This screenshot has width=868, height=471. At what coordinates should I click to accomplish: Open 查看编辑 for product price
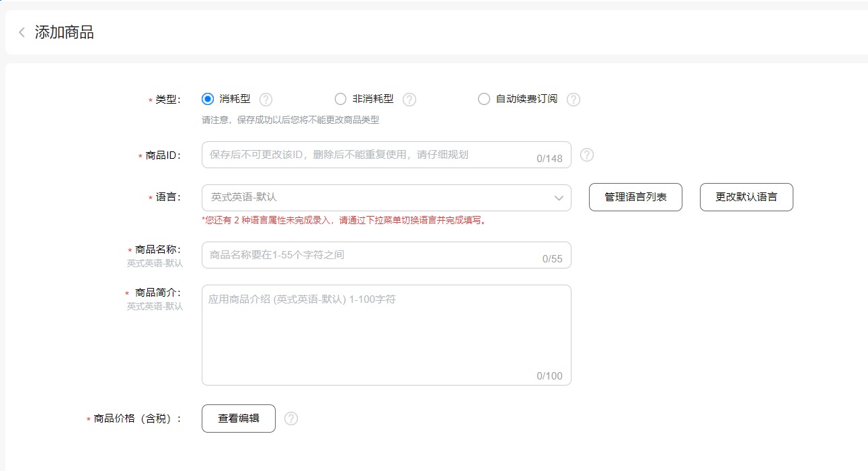(x=239, y=419)
